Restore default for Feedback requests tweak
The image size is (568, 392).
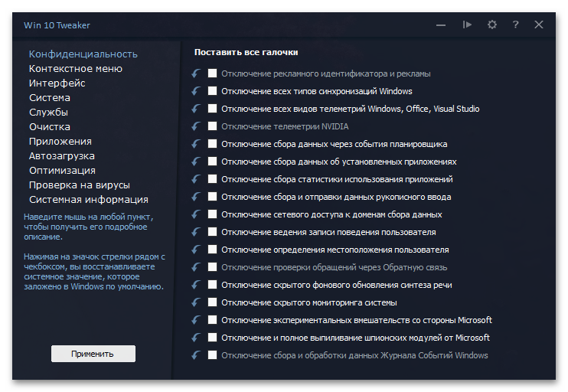196,267
